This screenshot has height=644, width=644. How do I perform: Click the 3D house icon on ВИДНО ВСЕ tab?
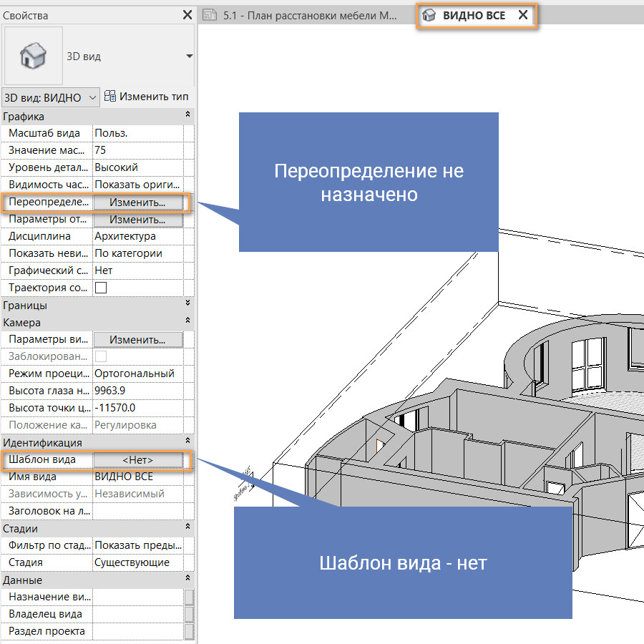[x=429, y=15]
